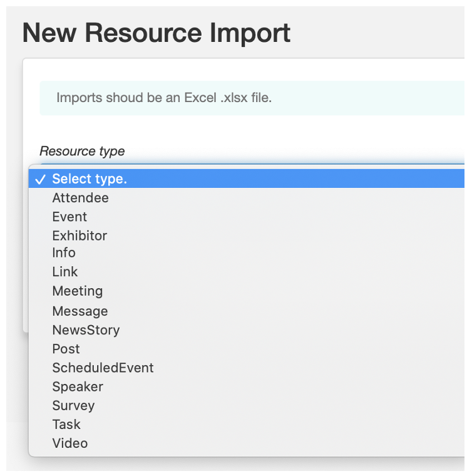The image size is (472, 476).
Task: Select NewsStory from the list
Action: [246, 330]
